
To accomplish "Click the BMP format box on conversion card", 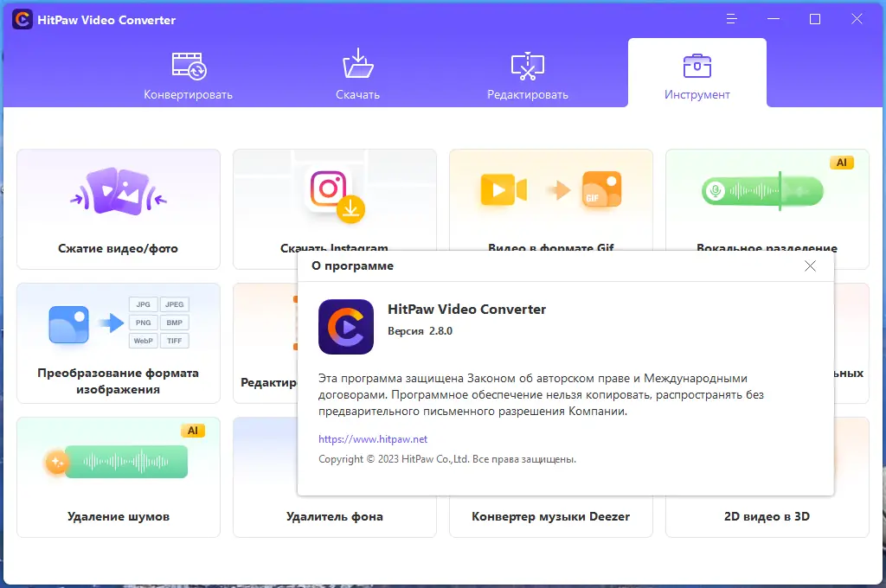I will click(175, 323).
